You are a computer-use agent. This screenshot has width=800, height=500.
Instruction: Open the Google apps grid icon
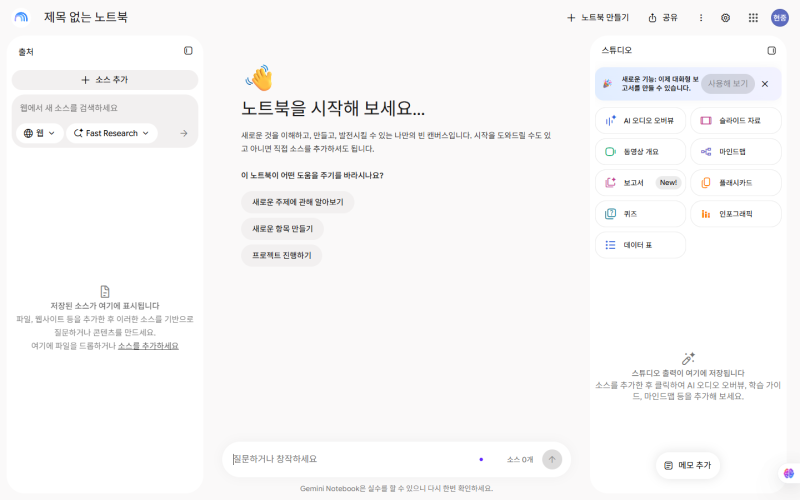click(x=753, y=18)
